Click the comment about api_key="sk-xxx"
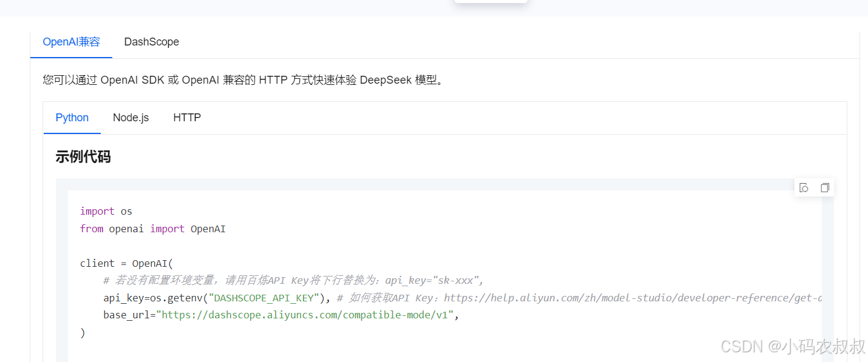 [293, 280]
